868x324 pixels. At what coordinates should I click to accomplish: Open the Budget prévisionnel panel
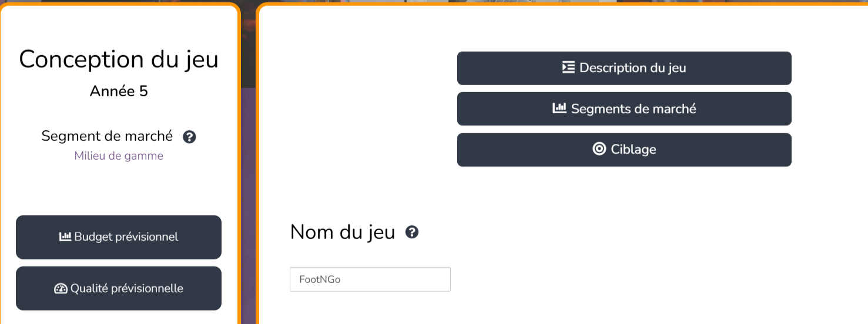pos(119,237)
